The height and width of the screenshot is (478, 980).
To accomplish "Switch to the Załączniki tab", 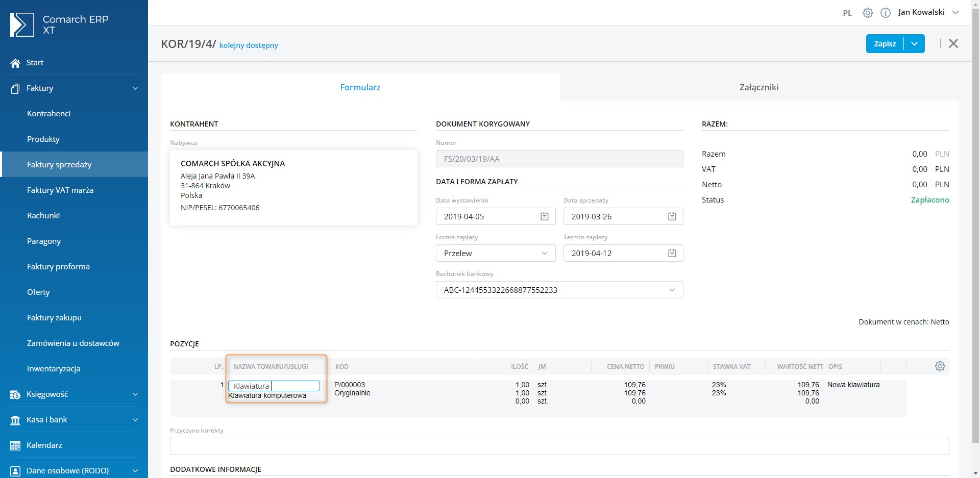I will (x=758, y=87).
